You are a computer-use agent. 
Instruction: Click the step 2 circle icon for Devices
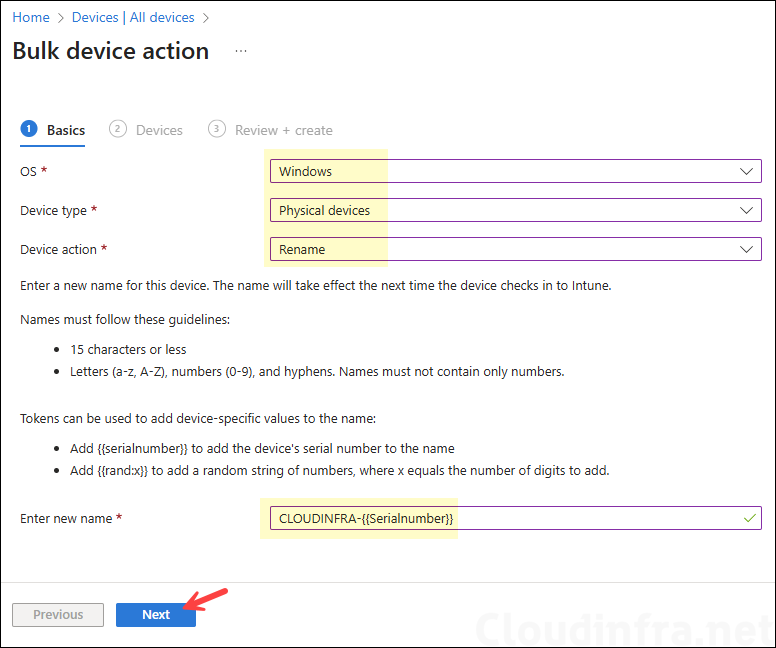coord(118,129)
